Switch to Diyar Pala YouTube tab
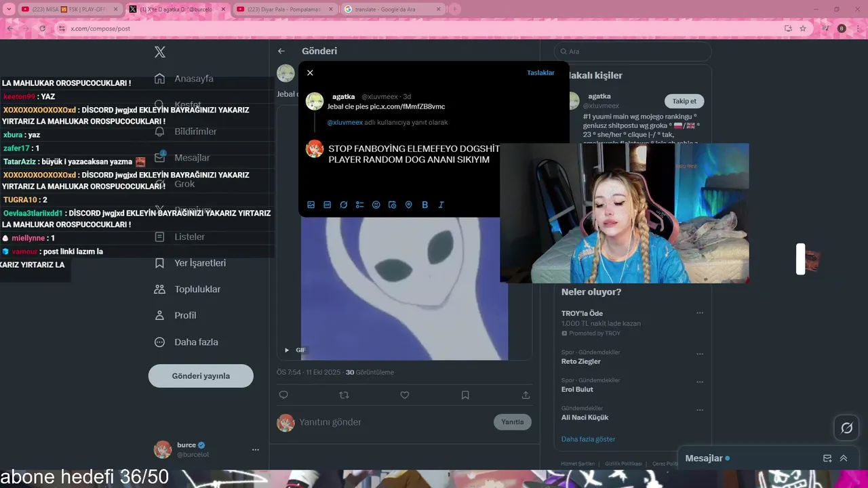 point(285,9)
